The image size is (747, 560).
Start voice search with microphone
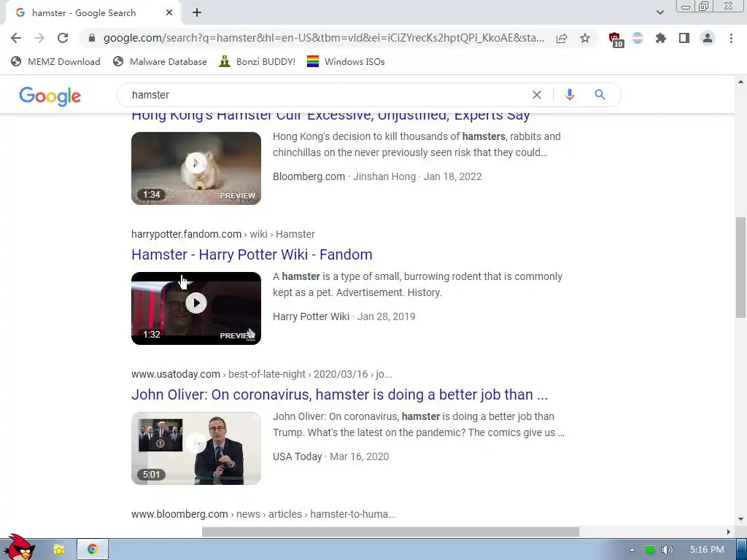569,95
